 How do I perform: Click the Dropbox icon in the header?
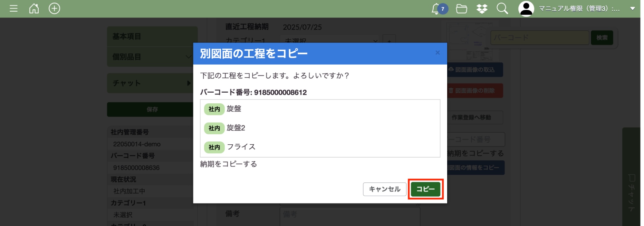pos(482,9)
